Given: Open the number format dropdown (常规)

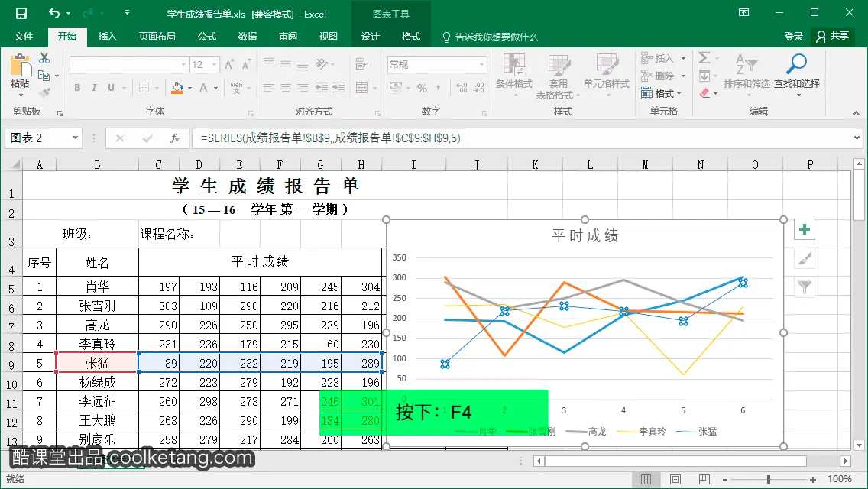Looking at the screenshot, I should pyautogui.click(x=481, y=65).
